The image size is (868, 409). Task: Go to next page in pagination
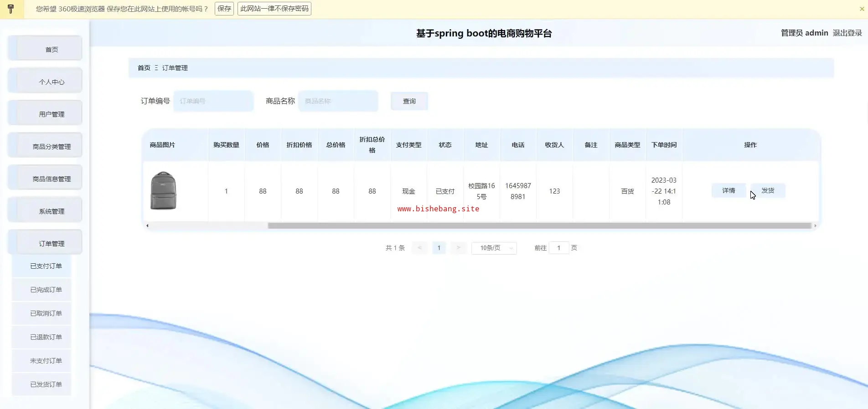[458, 248]
